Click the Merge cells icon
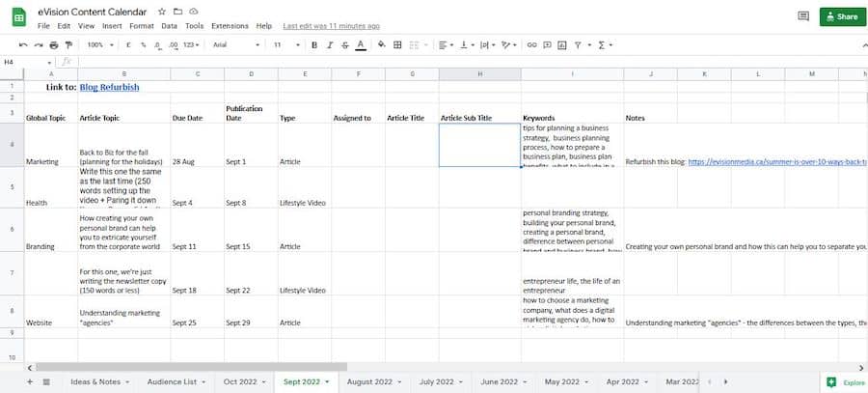The height and width of the screenshot is (393, 868). point(413,44)
